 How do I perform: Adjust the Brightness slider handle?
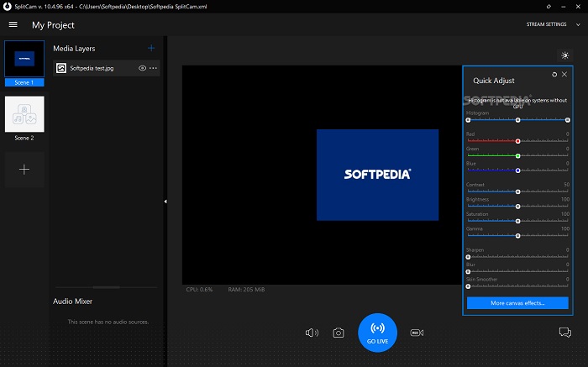[518, 207]
